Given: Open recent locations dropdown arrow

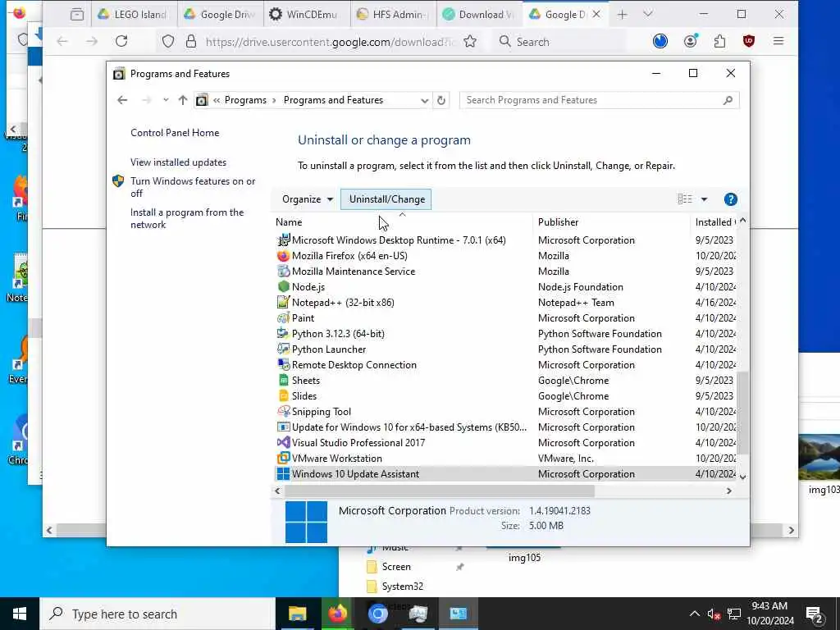Looking at the screenshot, I should (166, 100).
